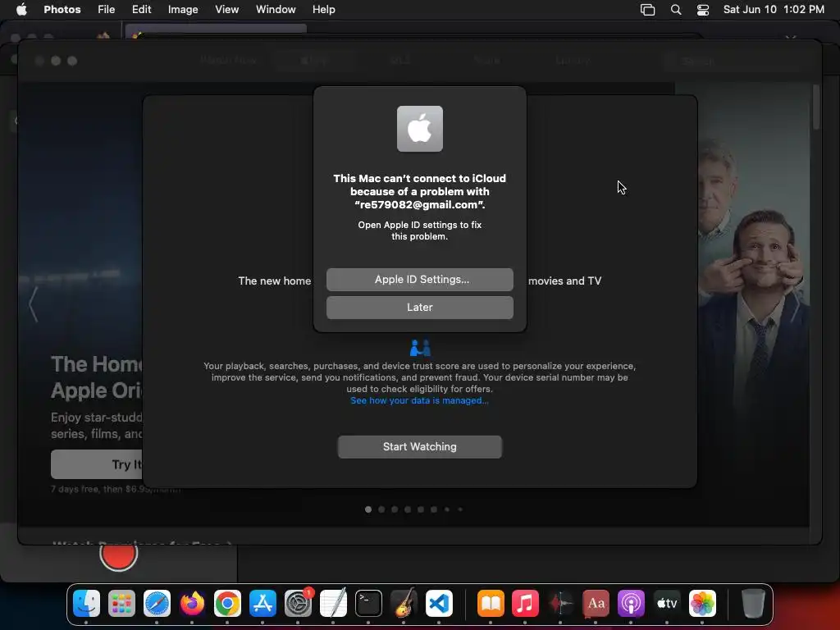840x630 pixels.
Task: Open the Photos app menu
Action: click(x=62, y=9)
